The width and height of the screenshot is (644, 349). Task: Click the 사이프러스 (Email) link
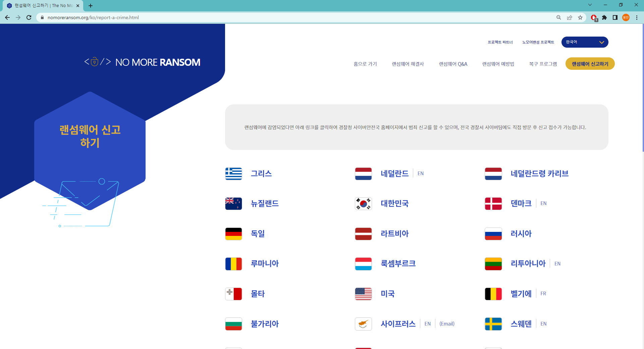(447, 324)
